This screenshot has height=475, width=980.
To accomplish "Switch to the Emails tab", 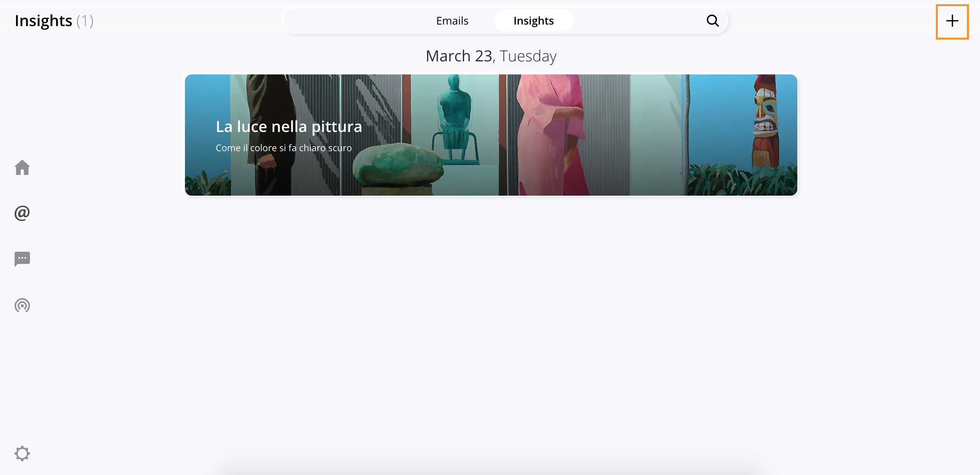I will click(x=452, y=21).
